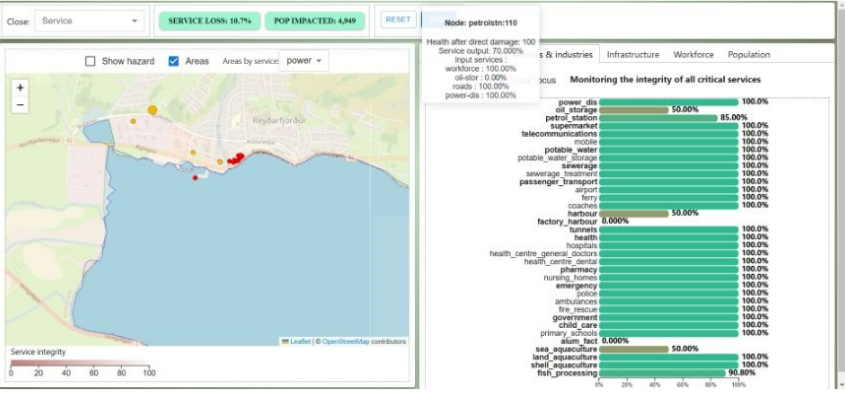Select the Population tab
The height and width of the screenshot is (398, 845).
pos(749,54)
